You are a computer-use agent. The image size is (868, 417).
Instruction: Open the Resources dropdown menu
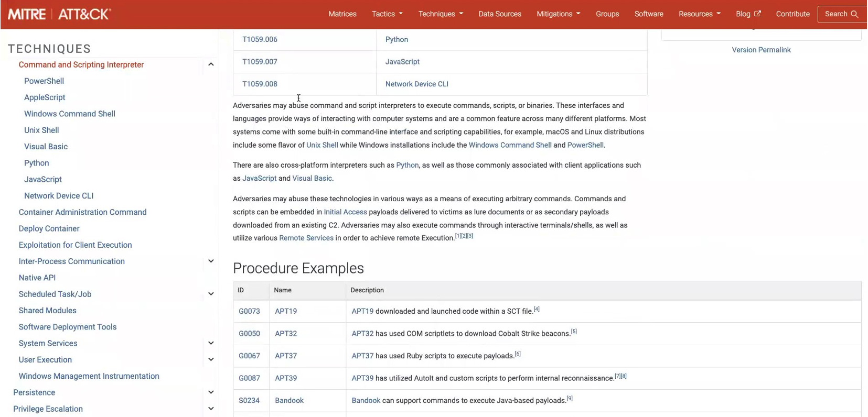point(700,14)
